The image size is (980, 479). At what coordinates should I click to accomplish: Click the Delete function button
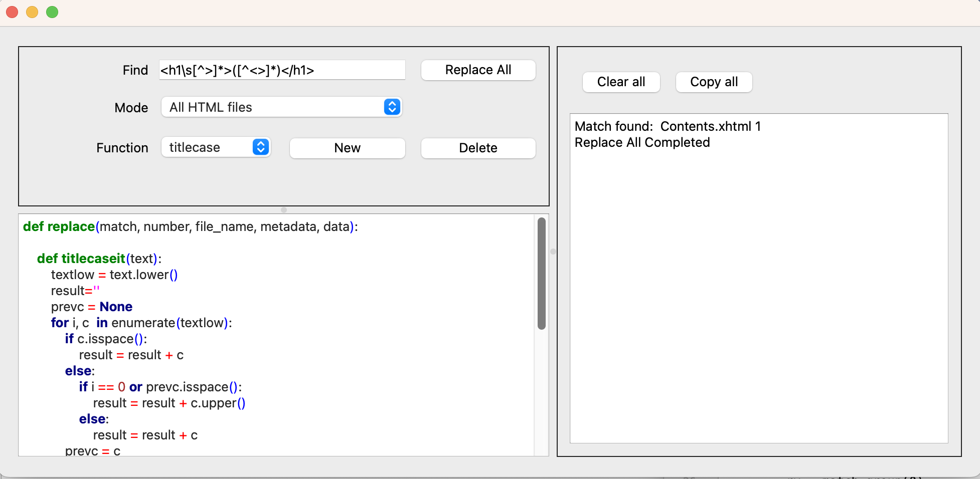[478, 148]
